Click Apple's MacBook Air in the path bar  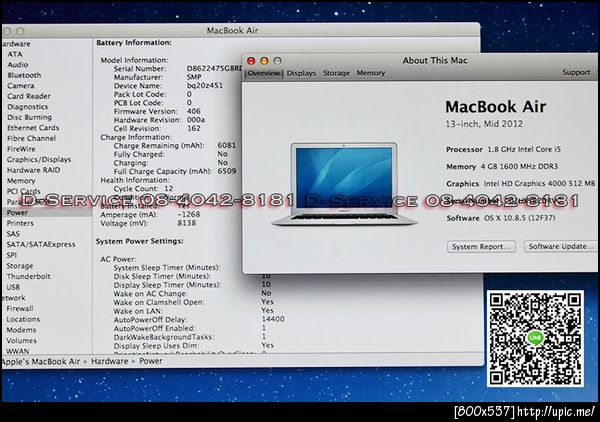(x=41, y=362)
